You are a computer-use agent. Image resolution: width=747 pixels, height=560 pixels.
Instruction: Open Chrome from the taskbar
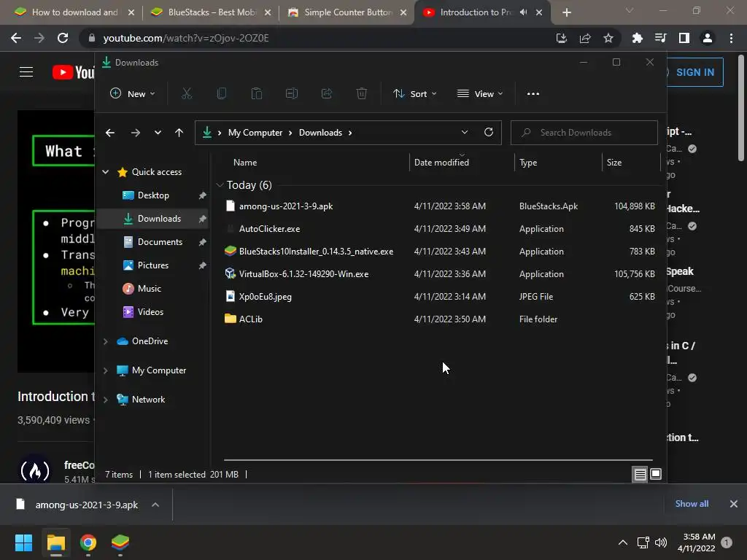pyautogui.click(x=88, y=542)
